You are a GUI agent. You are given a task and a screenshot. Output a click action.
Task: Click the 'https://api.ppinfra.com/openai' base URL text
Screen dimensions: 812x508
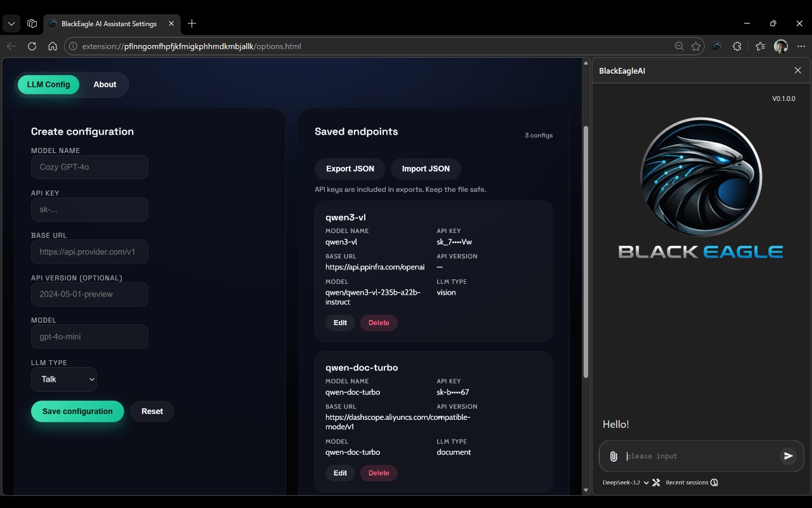375,267
